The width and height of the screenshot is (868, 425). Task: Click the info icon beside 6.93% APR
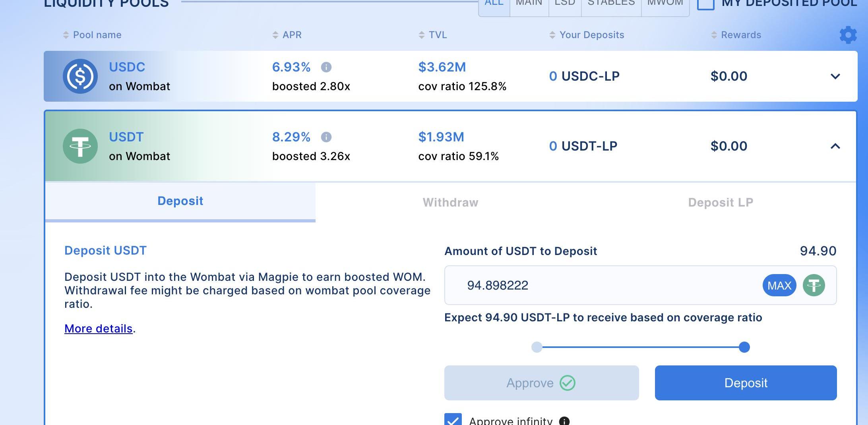[326, 67]
